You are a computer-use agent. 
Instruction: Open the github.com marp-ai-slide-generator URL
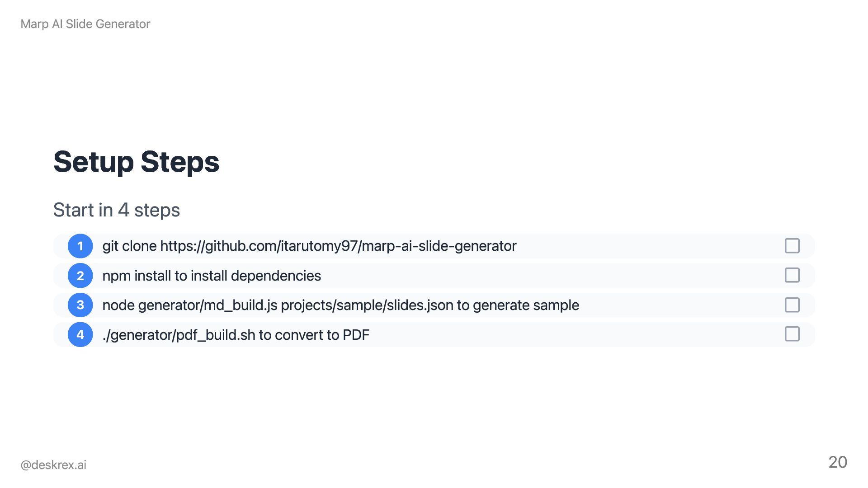pos(338,246)
